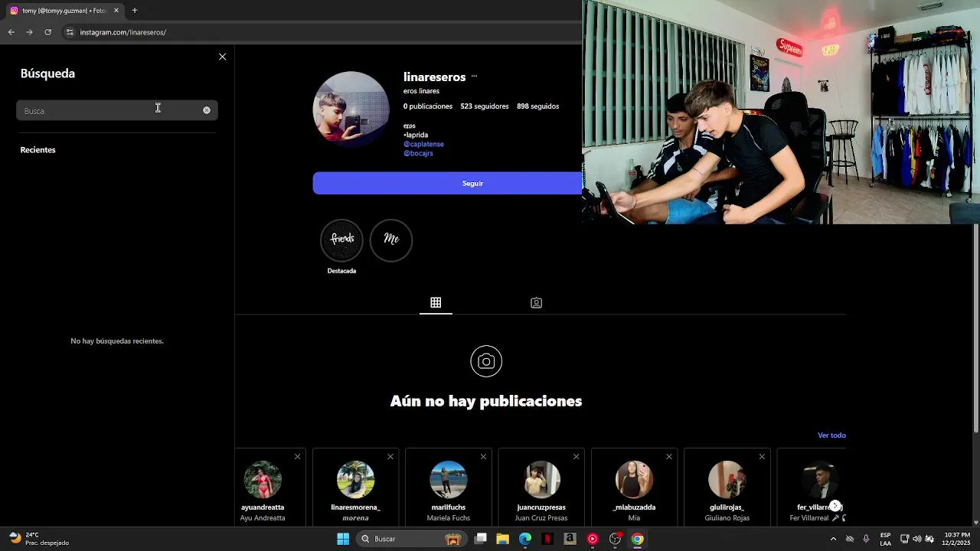This screenshot has height=551, width=980.
Task: Select the tagged photos tab
Action: (x=536, y=302)
